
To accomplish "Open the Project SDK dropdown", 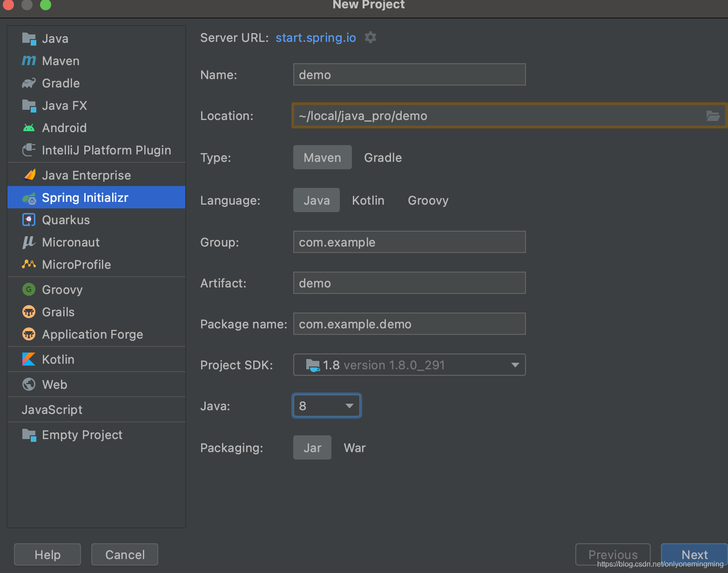I will [x=410, y=365].
